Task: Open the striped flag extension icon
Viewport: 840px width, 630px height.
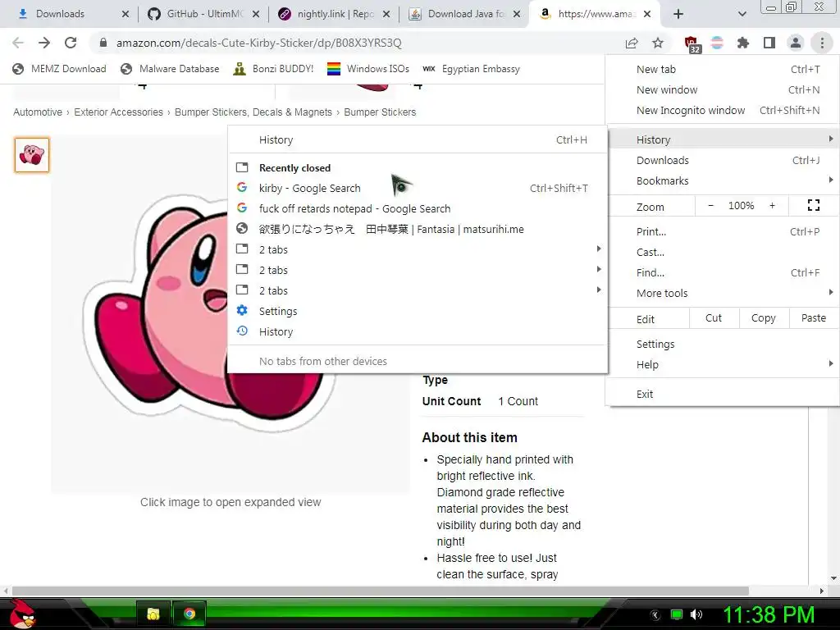Action: (x=717, y=43)
